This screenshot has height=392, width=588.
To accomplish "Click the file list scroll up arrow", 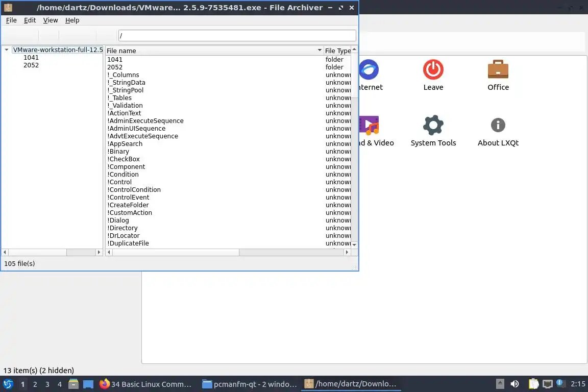I will point(354,50).
